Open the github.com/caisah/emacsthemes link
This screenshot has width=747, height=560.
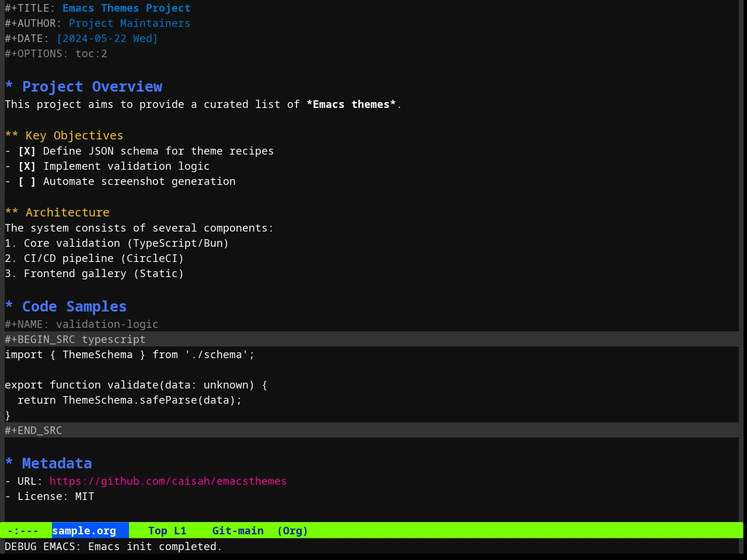(168, 481)
